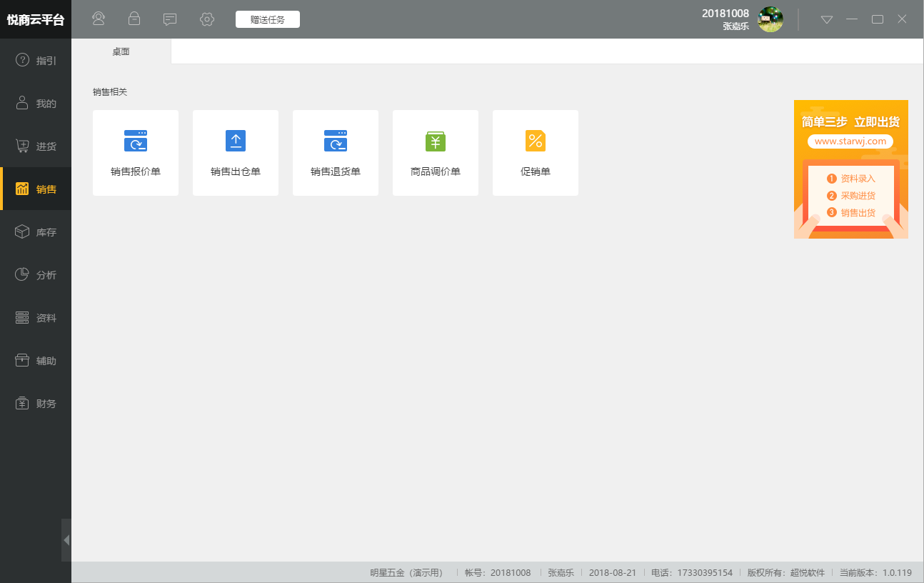Open the customer service headset icon
The width and height of the screenshot is (924, 583).
(99, 19)
